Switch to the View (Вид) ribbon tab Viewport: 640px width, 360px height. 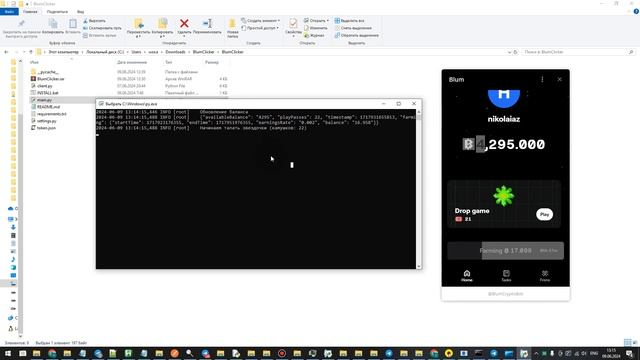coord(80,11)
